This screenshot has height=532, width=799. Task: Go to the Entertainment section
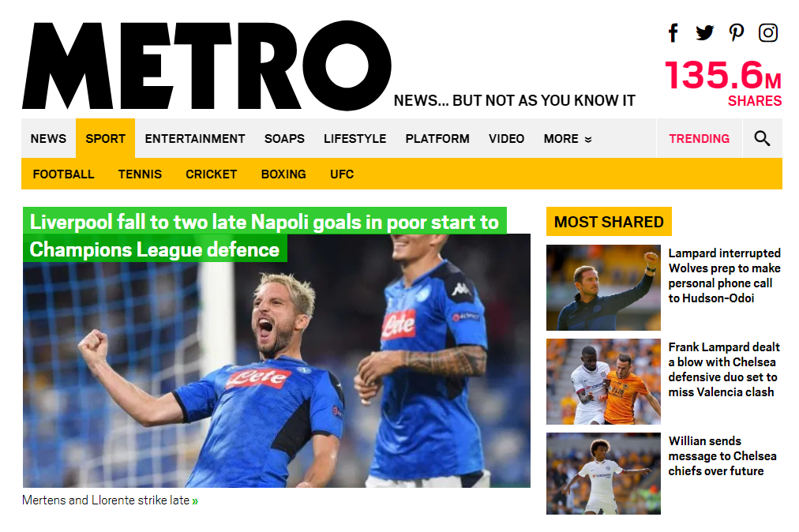tap(195, 139)
